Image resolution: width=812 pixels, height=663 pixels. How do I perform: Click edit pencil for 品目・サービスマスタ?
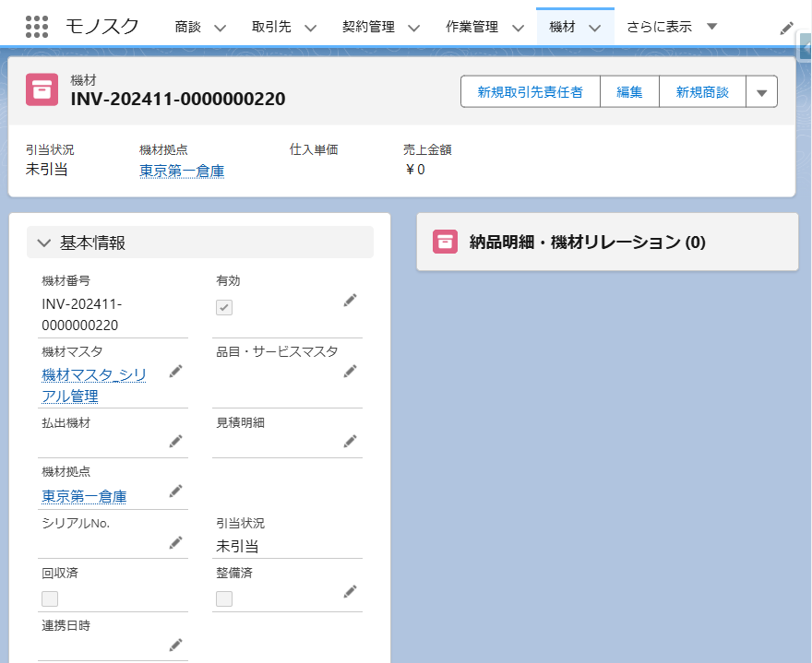(x=350, y=371)
